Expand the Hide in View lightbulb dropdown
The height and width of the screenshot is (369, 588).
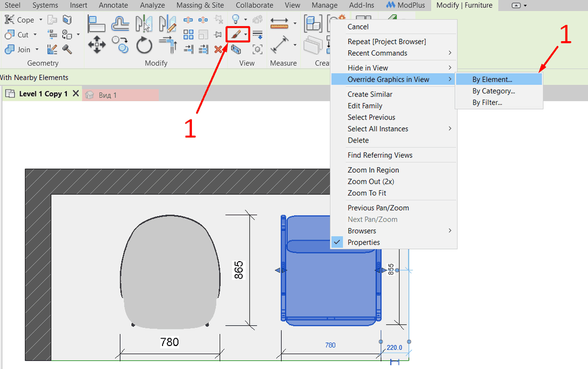pos(246,19)
